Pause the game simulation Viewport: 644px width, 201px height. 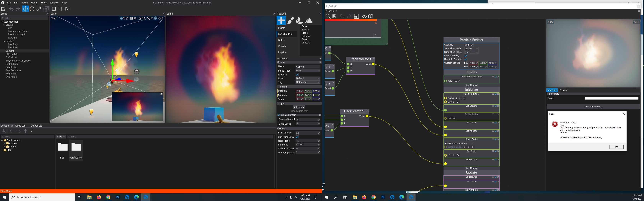(61, 9)
